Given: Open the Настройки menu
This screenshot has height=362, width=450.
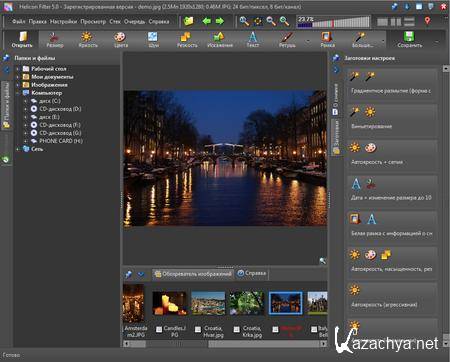Looking at the screenshot, I should pos(63,22).
